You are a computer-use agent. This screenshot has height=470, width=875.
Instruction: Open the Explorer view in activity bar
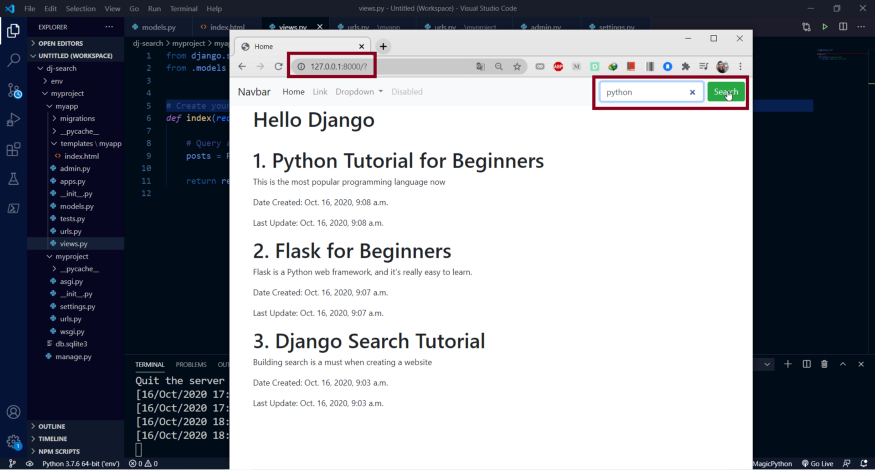pyautogui.click(x=13, y=30)
